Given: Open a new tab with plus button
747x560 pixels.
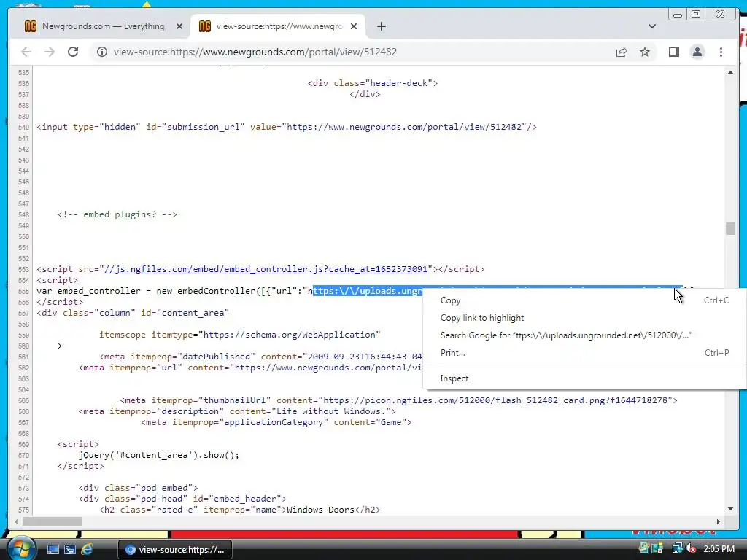Looking at the screenshot, I should coord(381,26).
